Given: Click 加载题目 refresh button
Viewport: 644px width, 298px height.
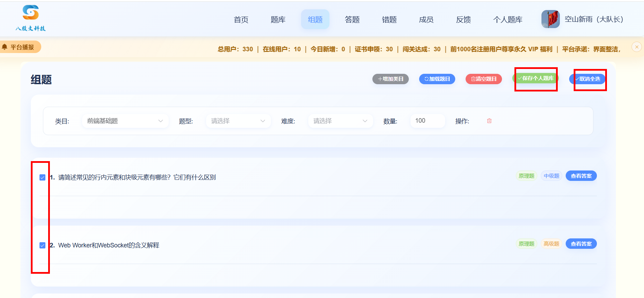Looking at the screenshot, I should (x=437, y=79).
